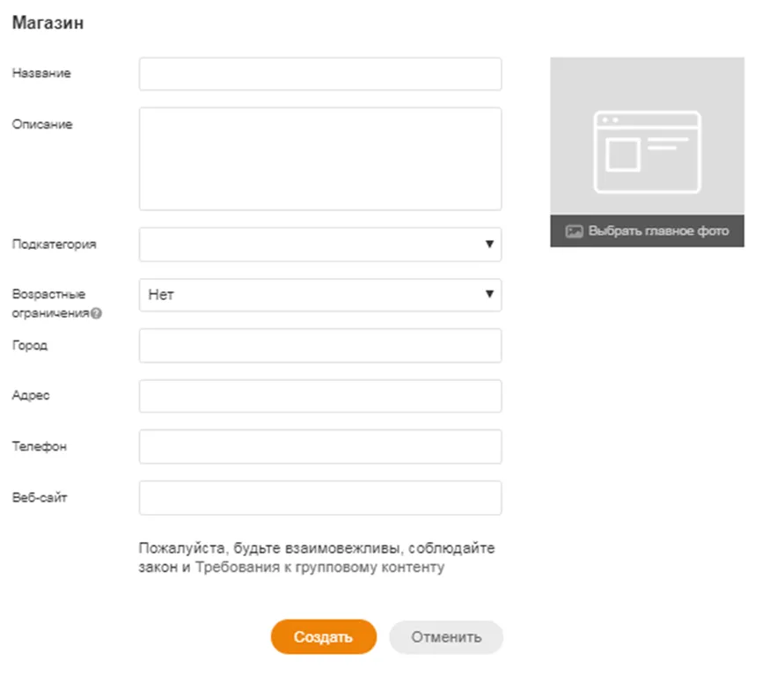Open the Требования к групповому контенту link
This screenshot has width=784, height=675.
coord(319,568)
